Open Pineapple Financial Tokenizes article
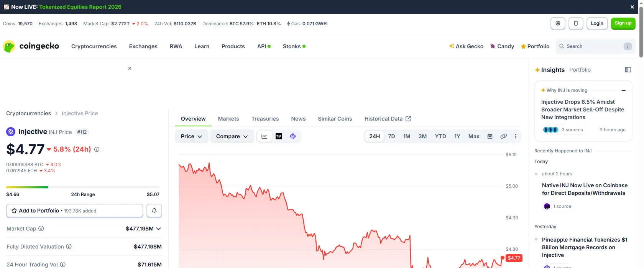Image resolution: width=644 pixels, height=268 pixels. (x=585, y=247)
